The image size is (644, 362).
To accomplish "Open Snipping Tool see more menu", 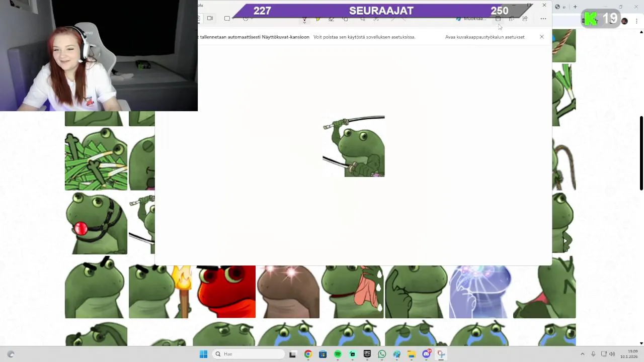I will [x=543, y=19].
